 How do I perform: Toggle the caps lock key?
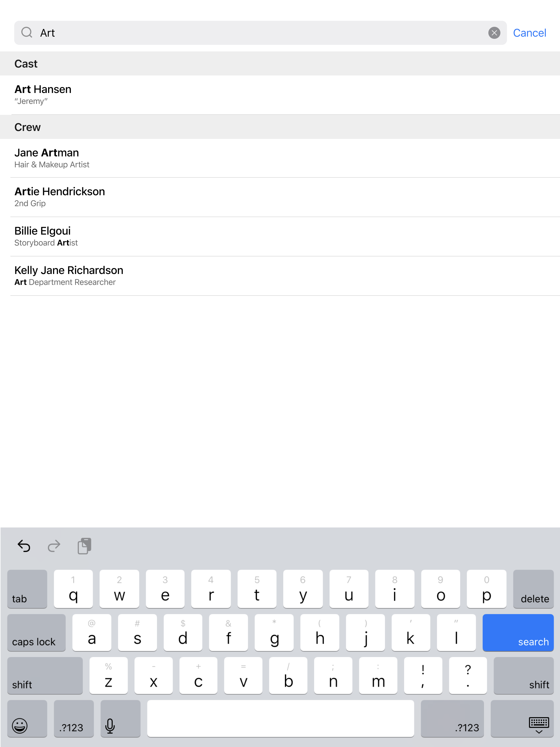(36, 632)
